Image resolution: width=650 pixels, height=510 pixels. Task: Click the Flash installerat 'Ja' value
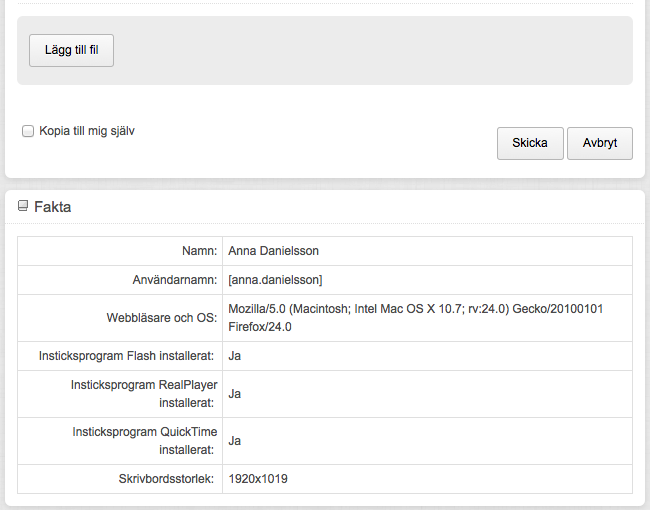coord(234,356)
